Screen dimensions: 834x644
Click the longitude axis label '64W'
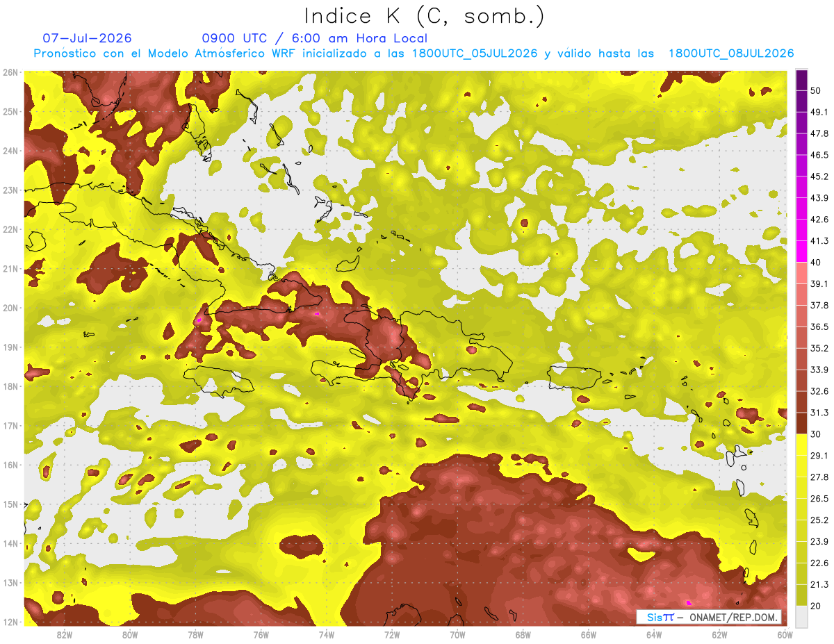click(x=654, y=634)
